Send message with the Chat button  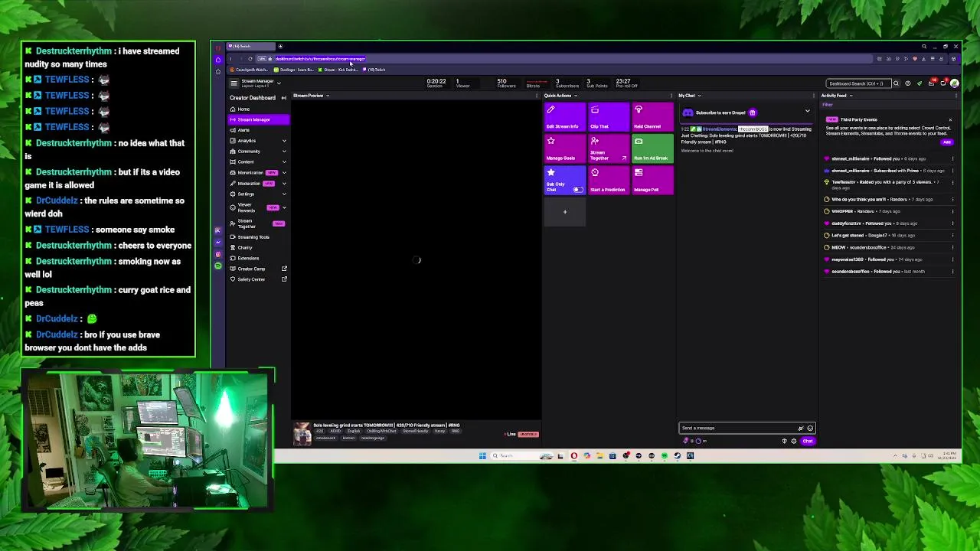click(808, 441)
